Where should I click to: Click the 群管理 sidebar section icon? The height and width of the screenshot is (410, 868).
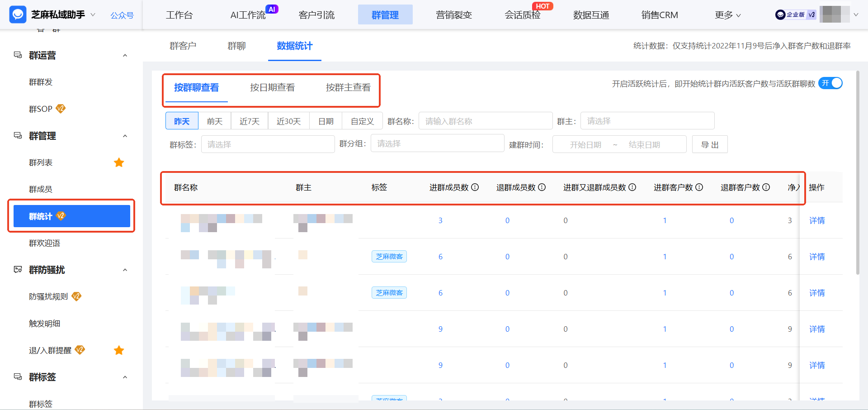coord(18,136)
